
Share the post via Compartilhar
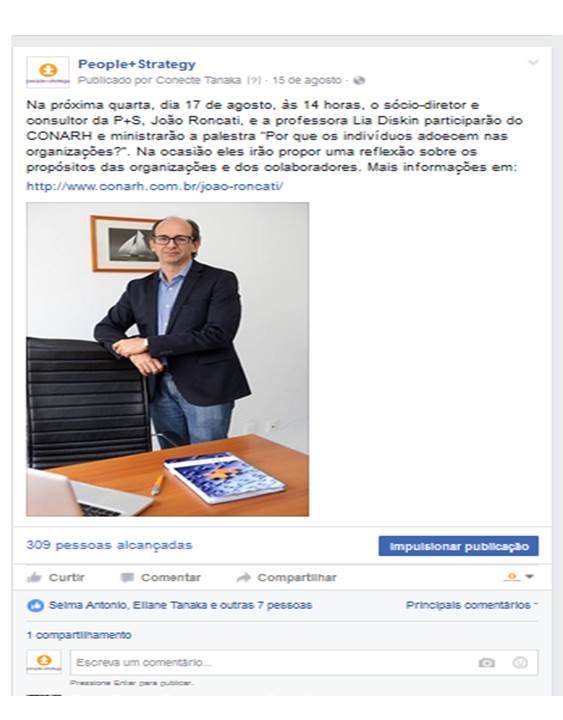(x=287, y=577)
